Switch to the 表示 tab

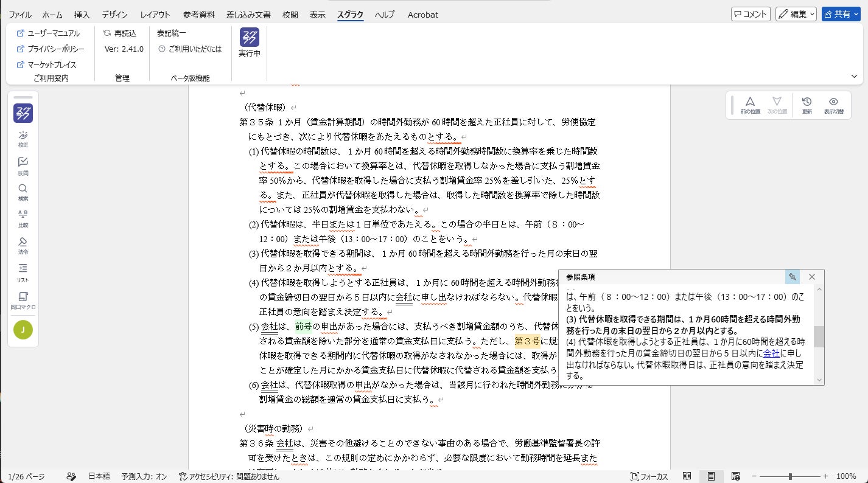[318, 15]
